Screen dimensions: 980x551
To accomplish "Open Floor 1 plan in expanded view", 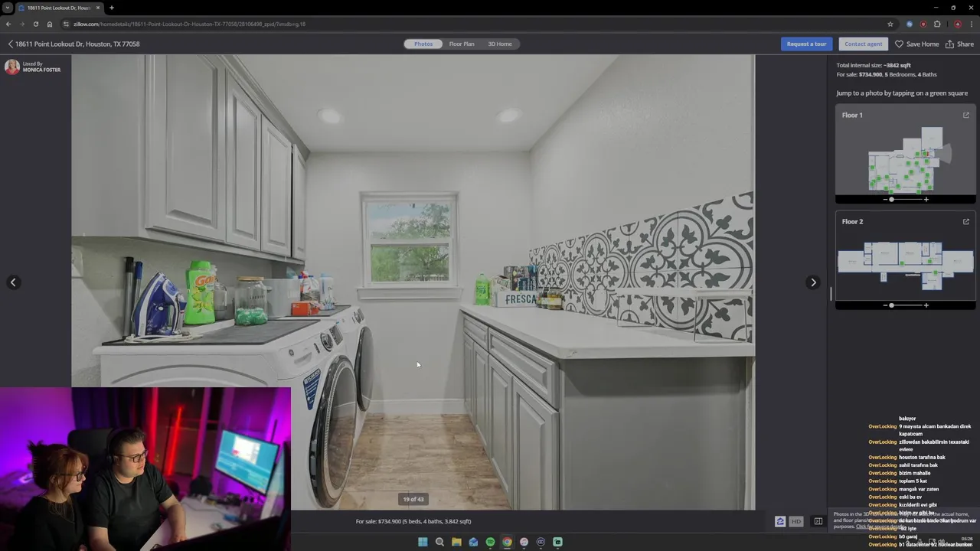I will coord(965,115).
